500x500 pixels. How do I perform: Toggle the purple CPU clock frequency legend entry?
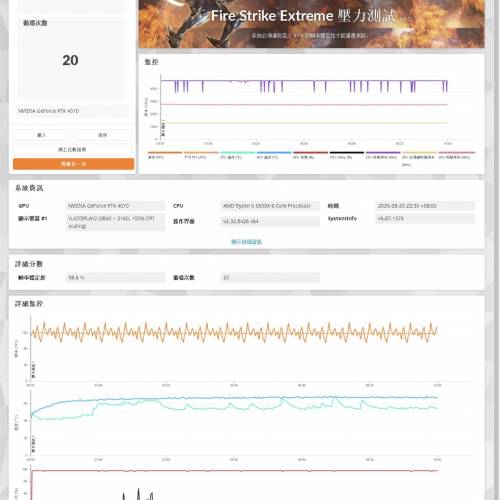tap(383, 155)
